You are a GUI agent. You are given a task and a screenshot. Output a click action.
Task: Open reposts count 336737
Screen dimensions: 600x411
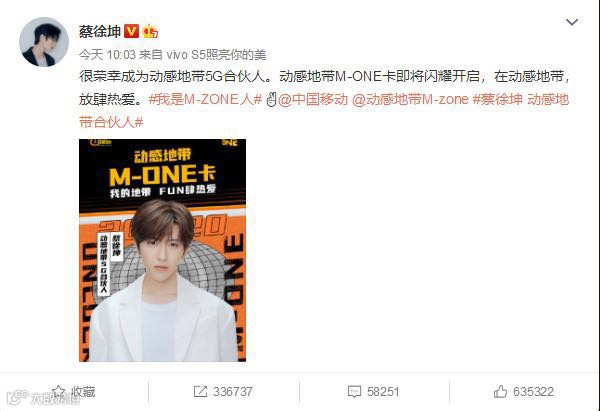[233, 391]
